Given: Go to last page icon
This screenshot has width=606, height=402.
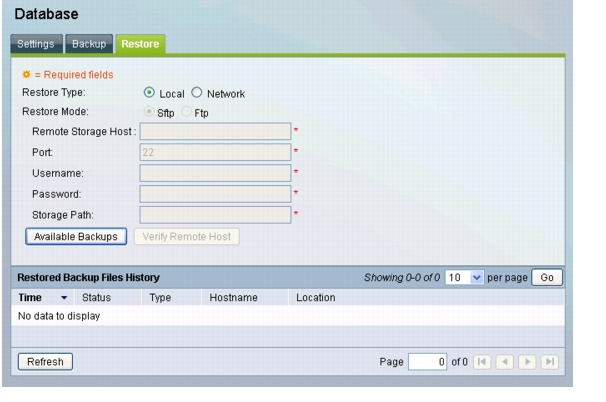Looking at the screenshot, I should point(550,362).
